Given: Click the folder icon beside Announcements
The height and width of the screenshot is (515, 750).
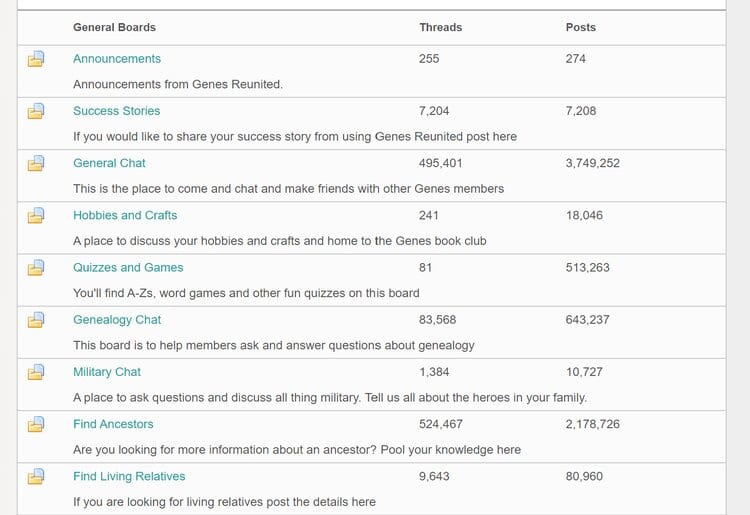Looking at the screenshot, I should point(36,59).
